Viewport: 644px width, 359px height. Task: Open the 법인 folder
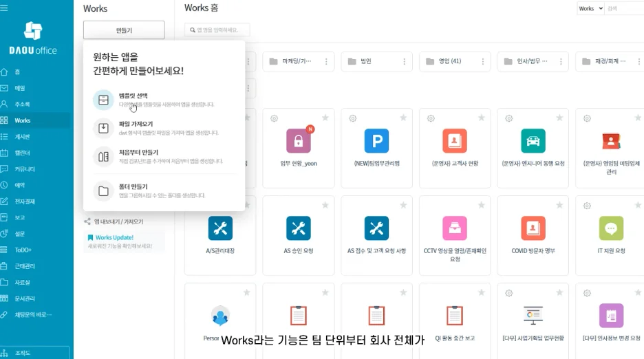pos(376,61)
